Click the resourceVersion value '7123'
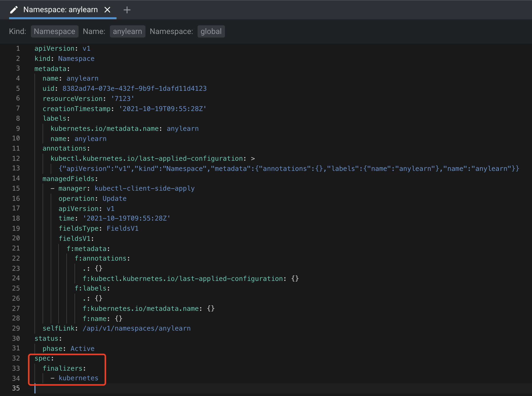This screenshot has height=396, width=532. (123, 99)
